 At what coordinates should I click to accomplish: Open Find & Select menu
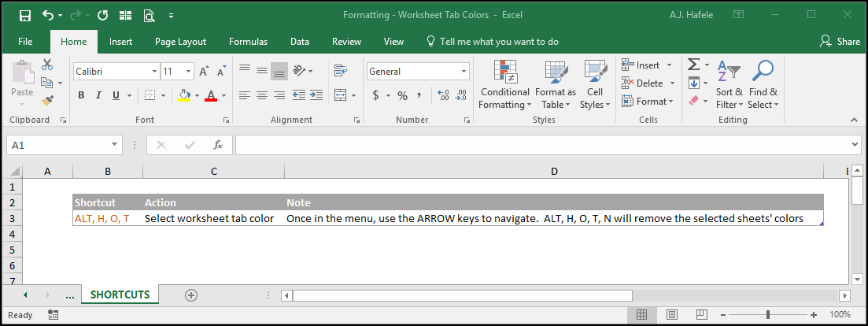(x=763, y=85)
